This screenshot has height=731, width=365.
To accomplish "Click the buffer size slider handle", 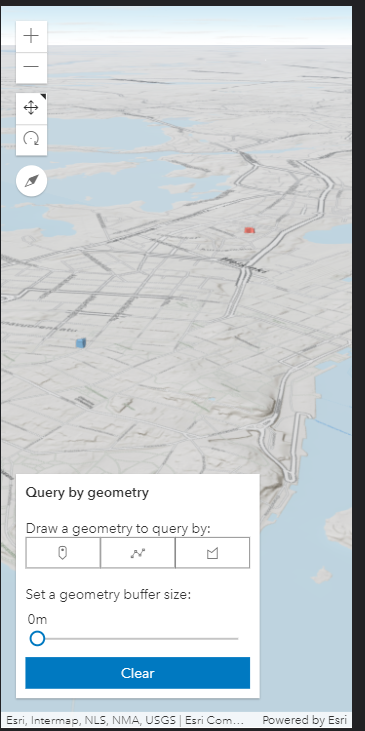I will 37,638.
